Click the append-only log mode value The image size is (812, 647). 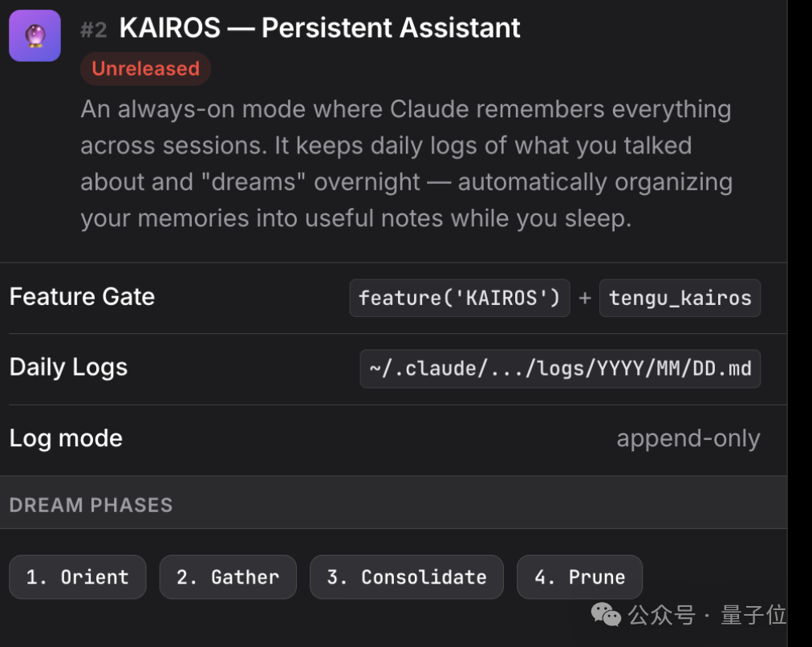point(688,438)
